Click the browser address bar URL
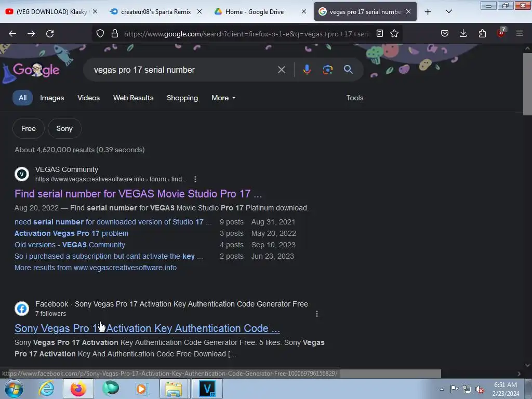This screenshot has height=399, width=532. pos(247,34)
